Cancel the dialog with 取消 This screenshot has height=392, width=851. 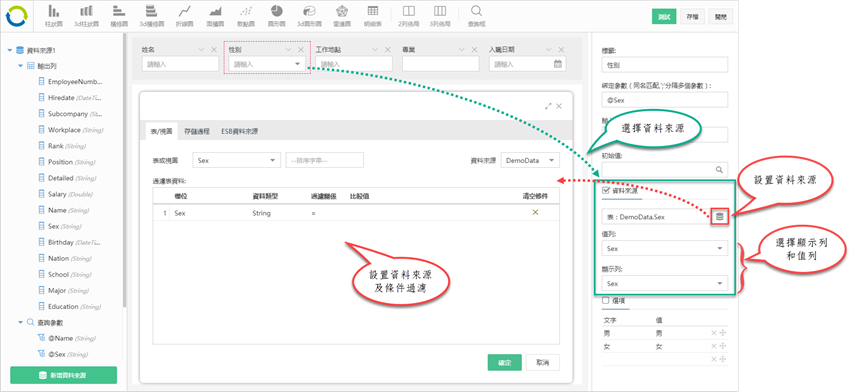pos(542,362)
